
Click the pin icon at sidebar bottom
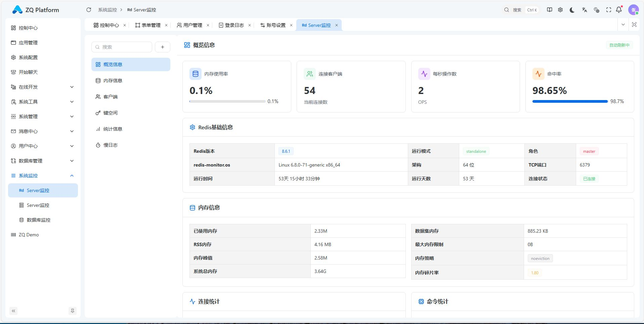tap(72, 311)
